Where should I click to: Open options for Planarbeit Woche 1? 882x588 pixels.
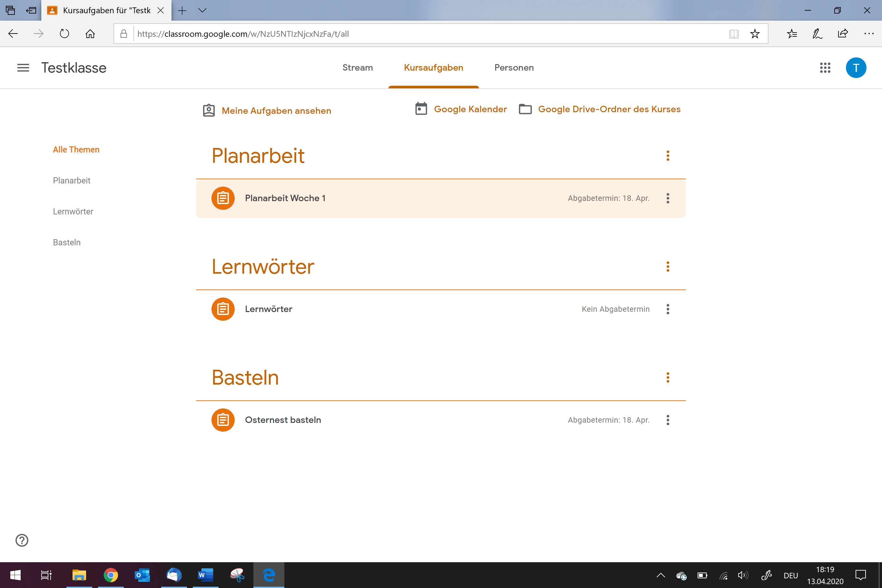pyautogui.click(x=668, y=198)
